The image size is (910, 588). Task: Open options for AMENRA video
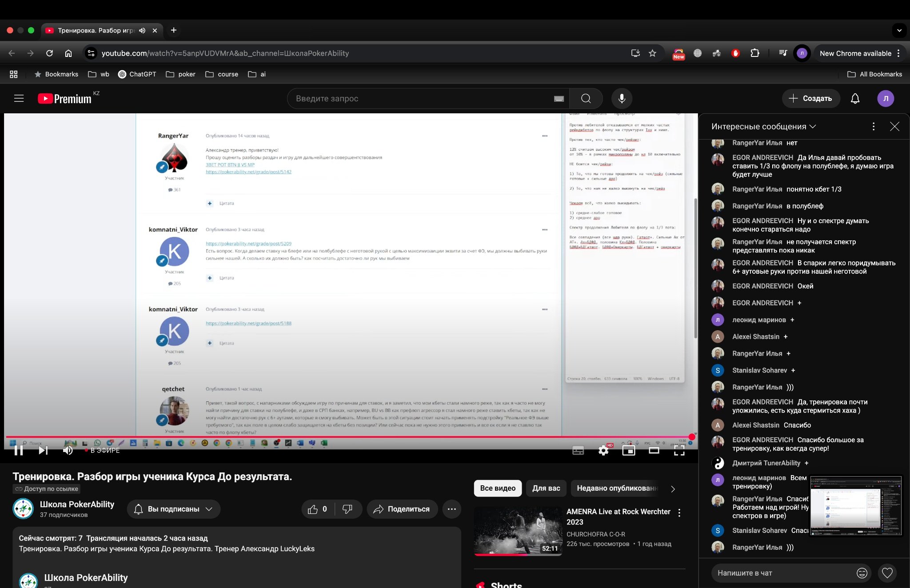coord(679,513)
